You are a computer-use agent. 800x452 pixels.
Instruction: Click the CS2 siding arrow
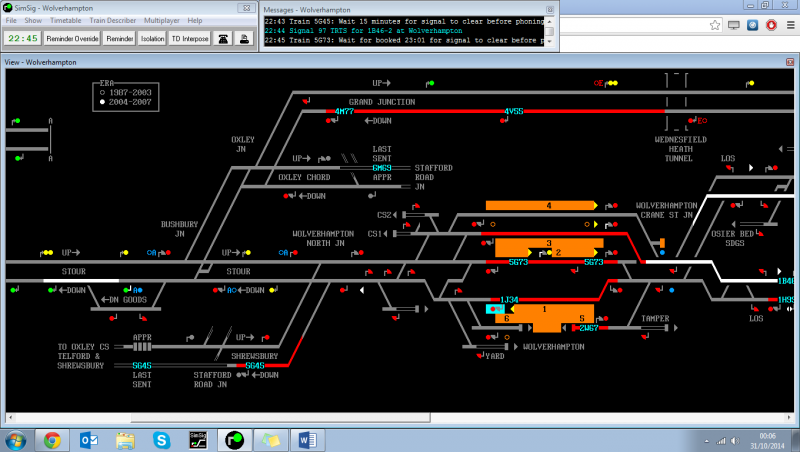click(x=395, y=215)
